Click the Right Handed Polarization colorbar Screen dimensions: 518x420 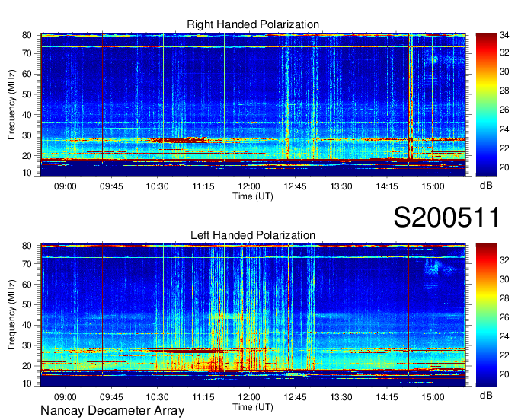(x=486, y=104)
